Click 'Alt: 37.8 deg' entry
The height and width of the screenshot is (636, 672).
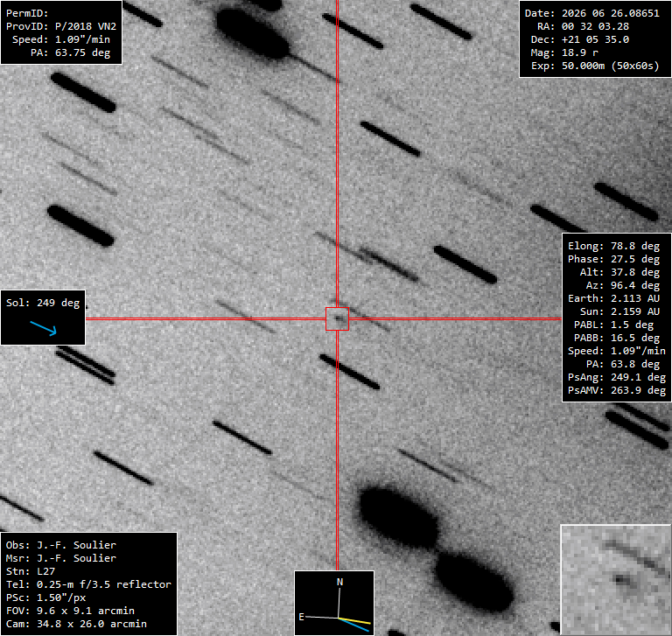(x=619, y=272)
